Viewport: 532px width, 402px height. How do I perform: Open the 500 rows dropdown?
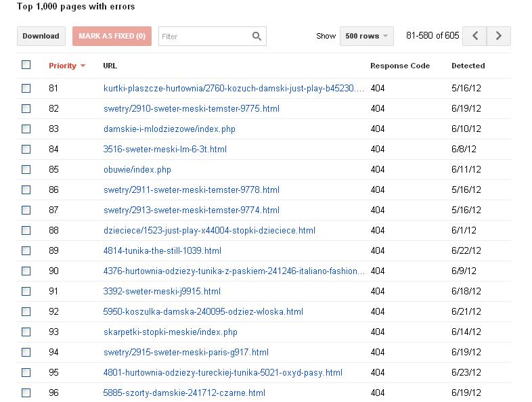367,37
